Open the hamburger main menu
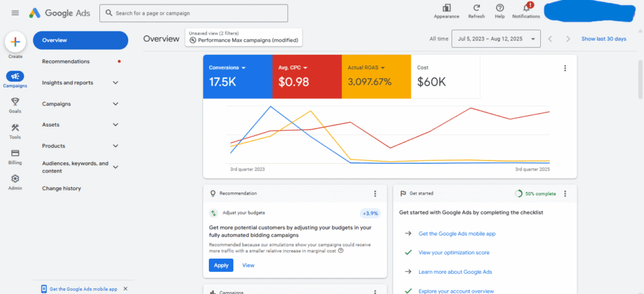Image resolution: width=644 pixels, height=294 pixels. tap(15, 13)
